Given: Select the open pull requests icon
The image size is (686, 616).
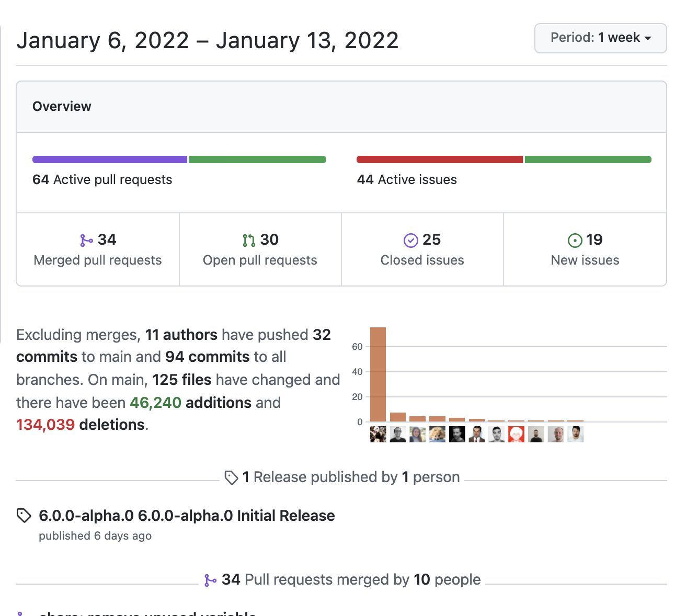Looking at the screenshot, I should (x=249, y=240).
